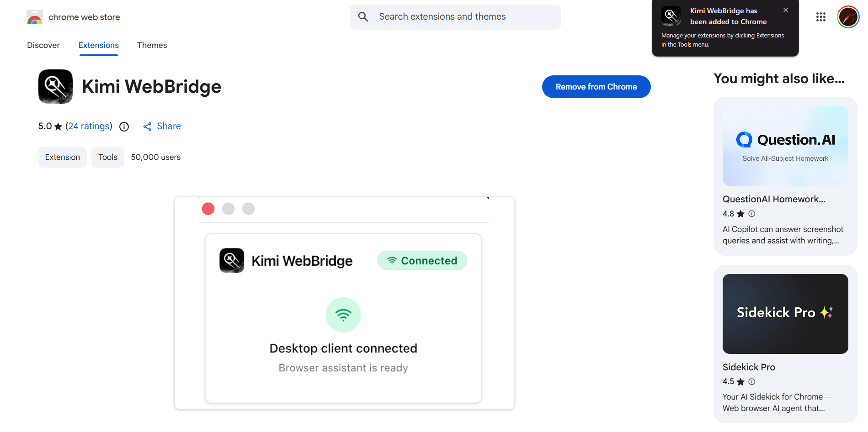Select the Extensions tab
868x432 pixels.
tap(99, 45)
